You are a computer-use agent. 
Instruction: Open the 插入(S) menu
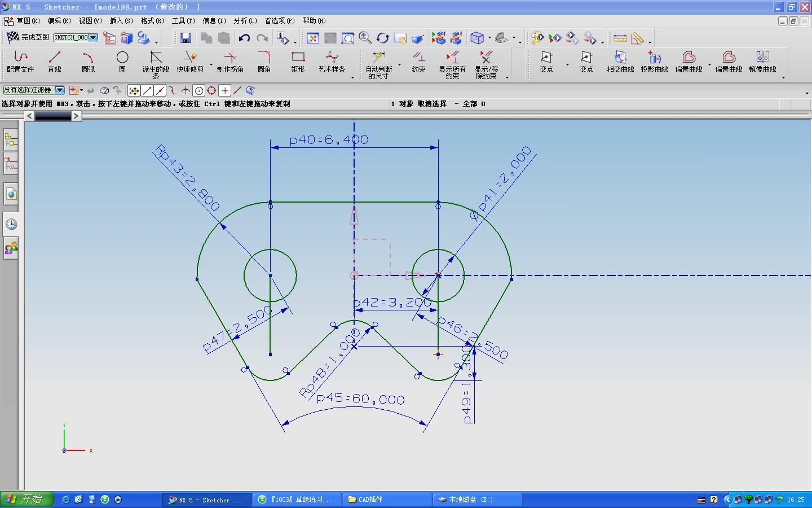(121, 21)
